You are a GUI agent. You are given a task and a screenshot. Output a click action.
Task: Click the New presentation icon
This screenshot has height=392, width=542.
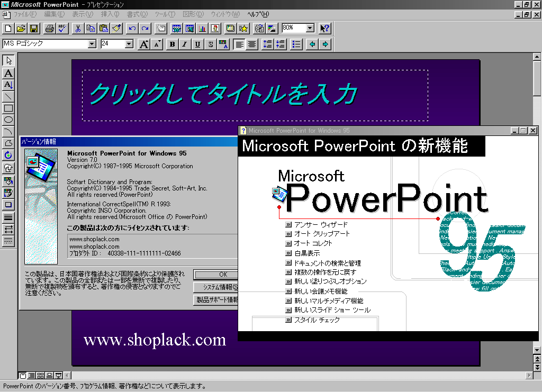[8, 29]
